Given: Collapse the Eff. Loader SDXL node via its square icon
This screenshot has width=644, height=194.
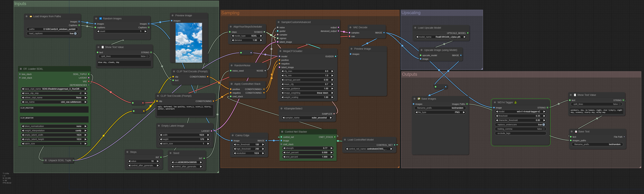Looking at the screenshot, I should pos(21,69).
